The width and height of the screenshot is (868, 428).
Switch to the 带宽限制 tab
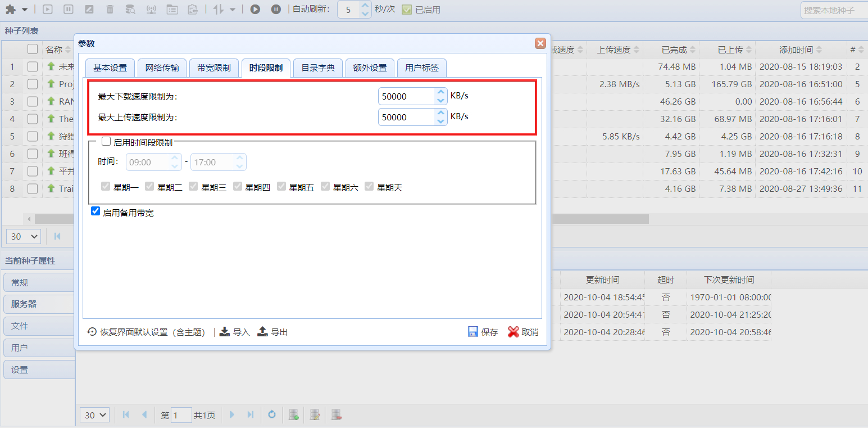point(214,68)
